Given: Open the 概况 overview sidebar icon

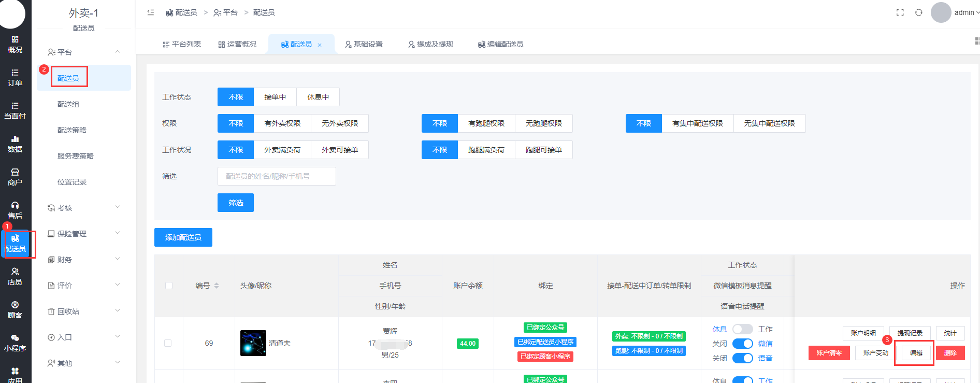Looking at the screenshot, I should point(15,44).
